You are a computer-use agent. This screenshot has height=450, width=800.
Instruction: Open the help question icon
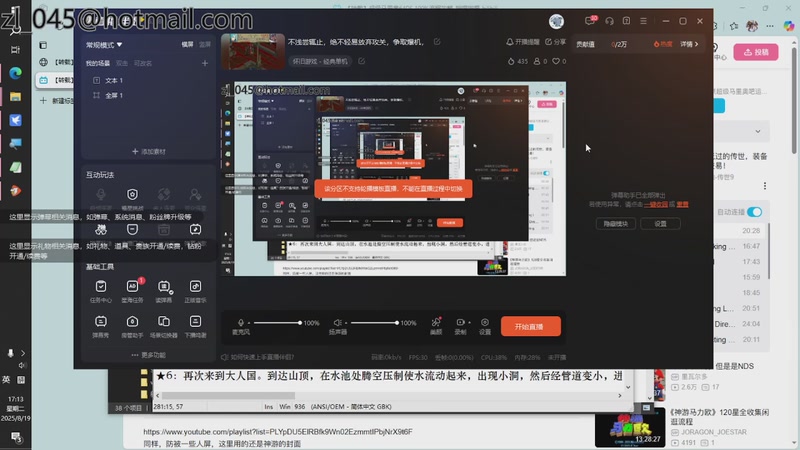[x=626, y=21]
